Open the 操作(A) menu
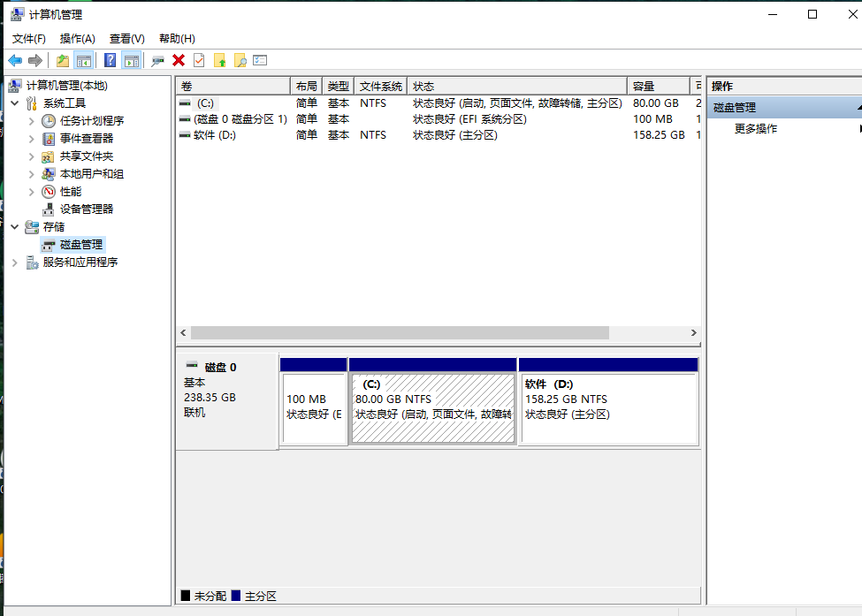Screen dimensions: 862x616 tap(77, 39)
